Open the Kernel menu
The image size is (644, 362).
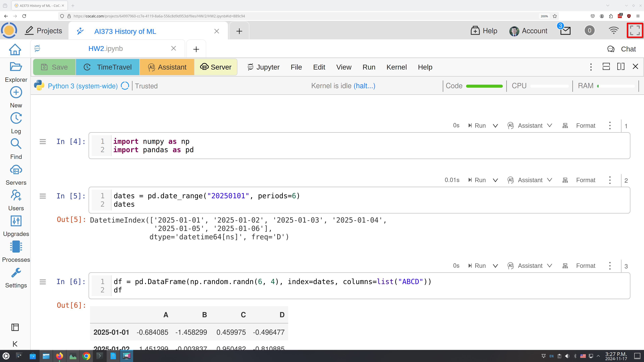pos(396,67)
